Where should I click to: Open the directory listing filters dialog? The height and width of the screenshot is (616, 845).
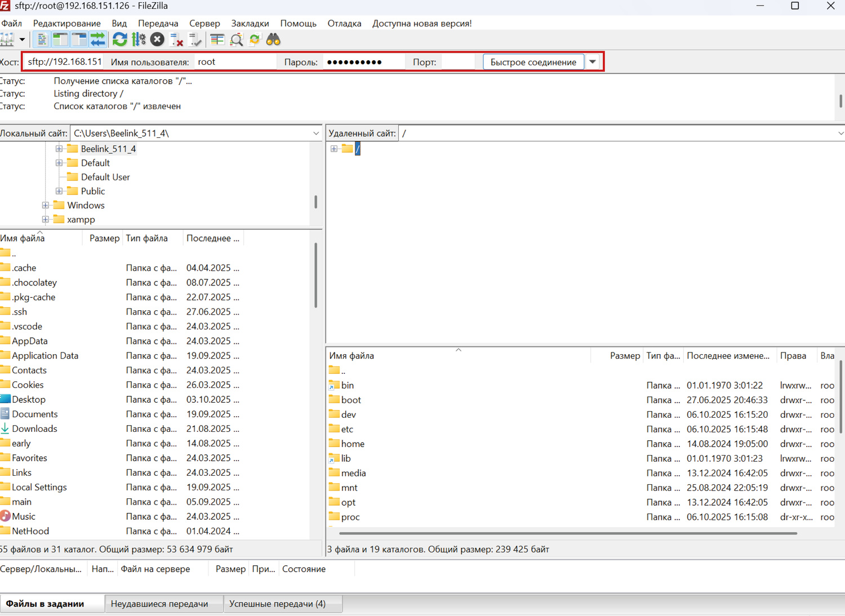(217, 39)
